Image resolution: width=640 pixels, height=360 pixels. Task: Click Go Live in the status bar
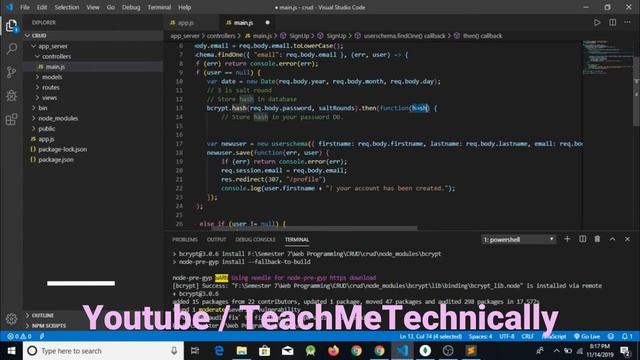click(x=587, y=336)
